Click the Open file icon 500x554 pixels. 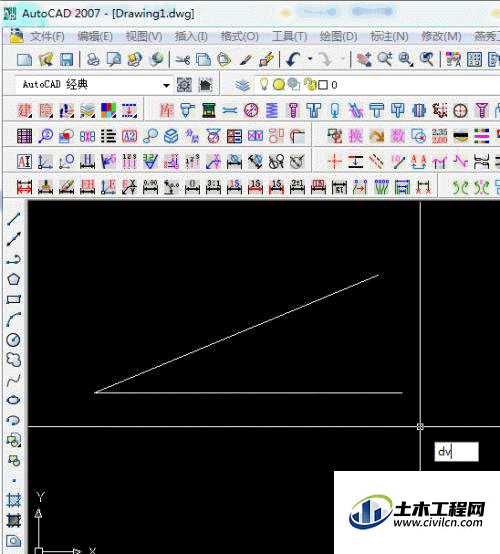(x=46, y=59)
